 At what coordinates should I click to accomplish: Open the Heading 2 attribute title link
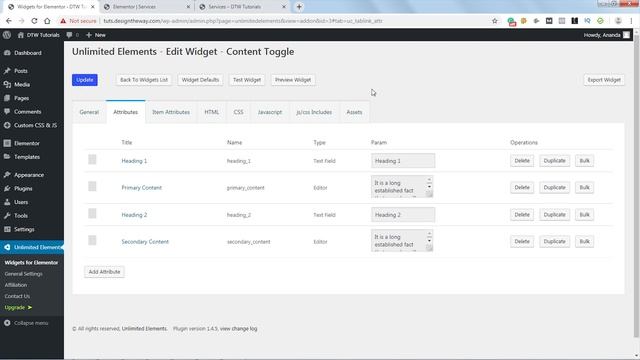[x=134, y=215]
